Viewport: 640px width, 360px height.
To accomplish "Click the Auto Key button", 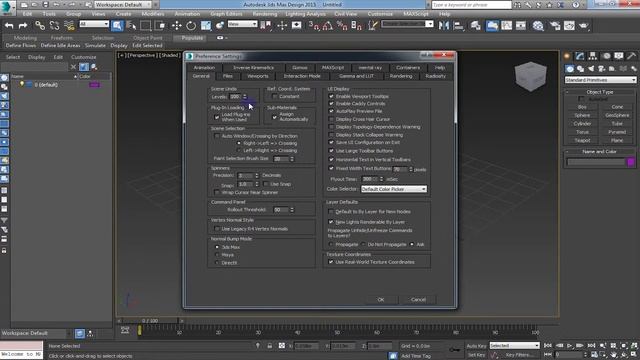I will pyautogui.click(x=476, y=346).
